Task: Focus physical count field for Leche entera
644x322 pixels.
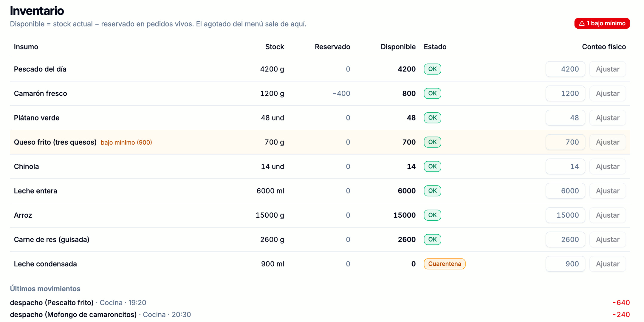Action: pyautogui.click(x=565, y=191)
